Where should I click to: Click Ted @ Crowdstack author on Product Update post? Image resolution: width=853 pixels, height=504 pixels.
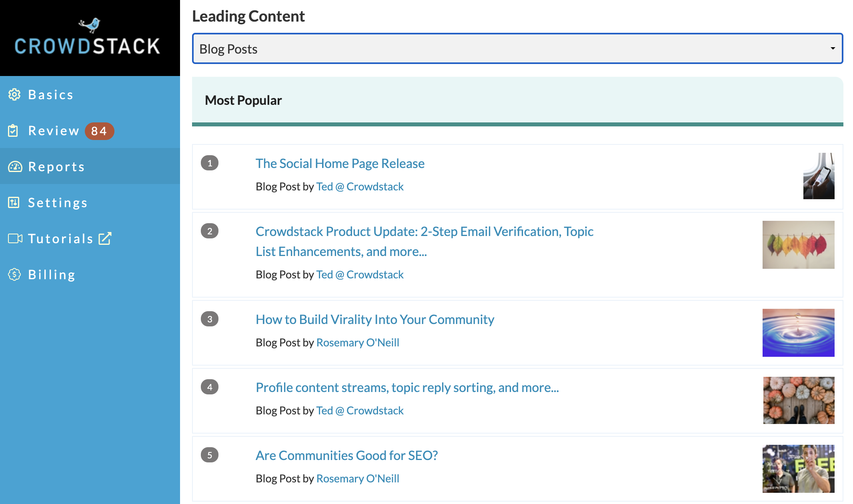tap(360, 274)
